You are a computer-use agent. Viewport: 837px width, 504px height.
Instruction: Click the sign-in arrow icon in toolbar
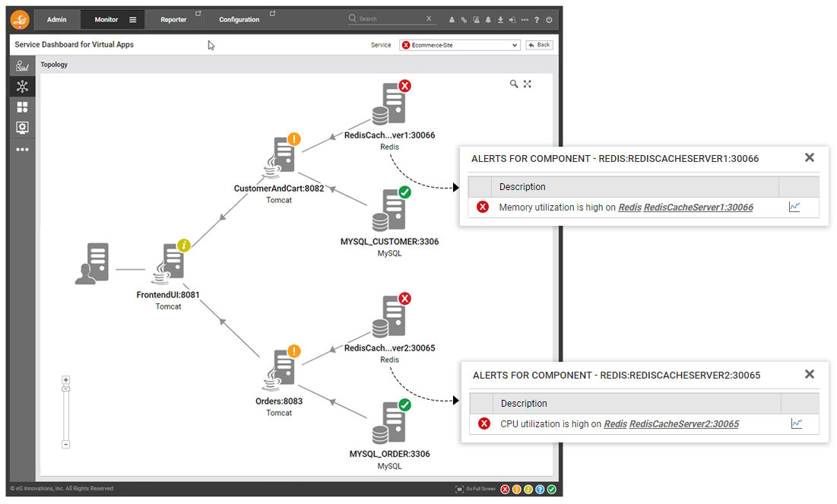click(x=512, y=20)
